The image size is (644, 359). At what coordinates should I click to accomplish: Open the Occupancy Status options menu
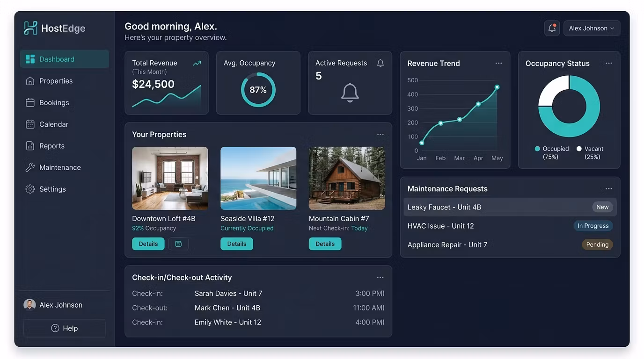(608, 63)
